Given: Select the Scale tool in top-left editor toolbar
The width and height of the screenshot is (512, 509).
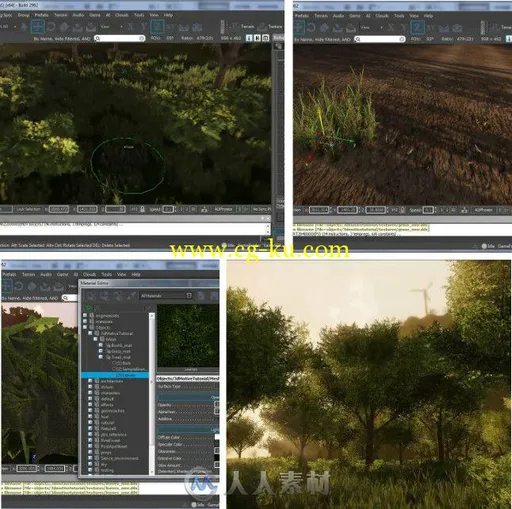Looking at the screenshot, I should pos(64,27).
